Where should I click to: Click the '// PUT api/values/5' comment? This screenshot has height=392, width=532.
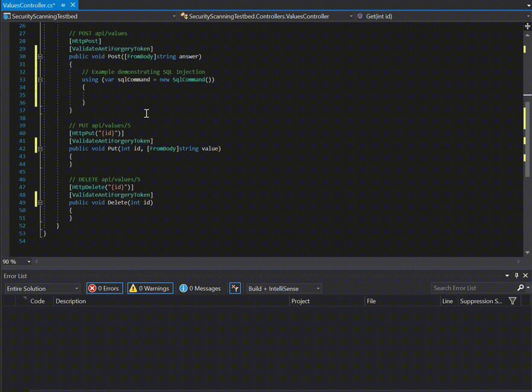point(100,126)
